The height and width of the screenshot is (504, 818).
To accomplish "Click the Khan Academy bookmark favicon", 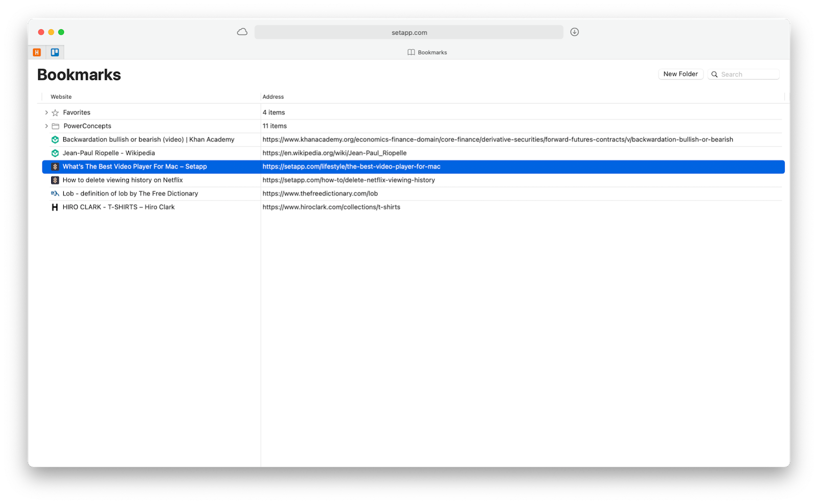I will (x=55, y=140).
